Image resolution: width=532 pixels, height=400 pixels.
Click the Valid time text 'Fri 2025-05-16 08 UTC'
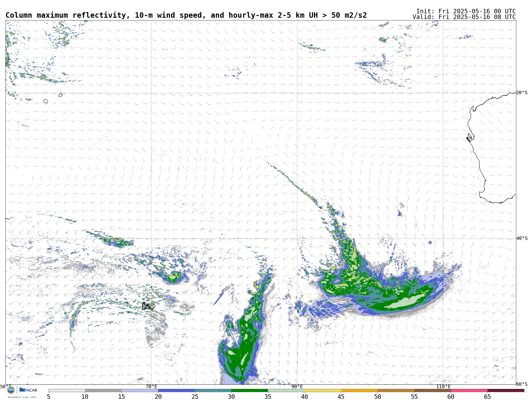click(477, 17)
